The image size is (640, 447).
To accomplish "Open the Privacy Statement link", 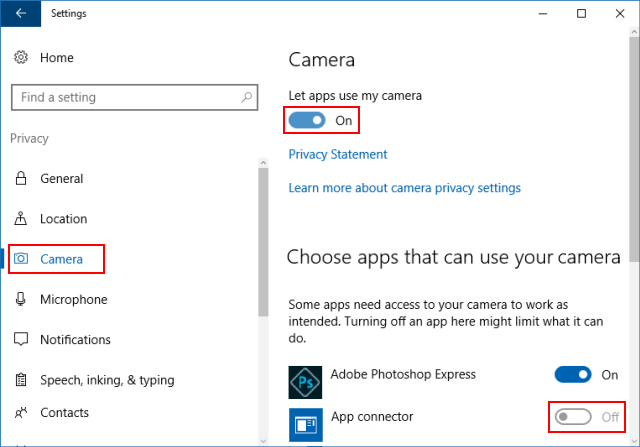I will pos(338,155).
